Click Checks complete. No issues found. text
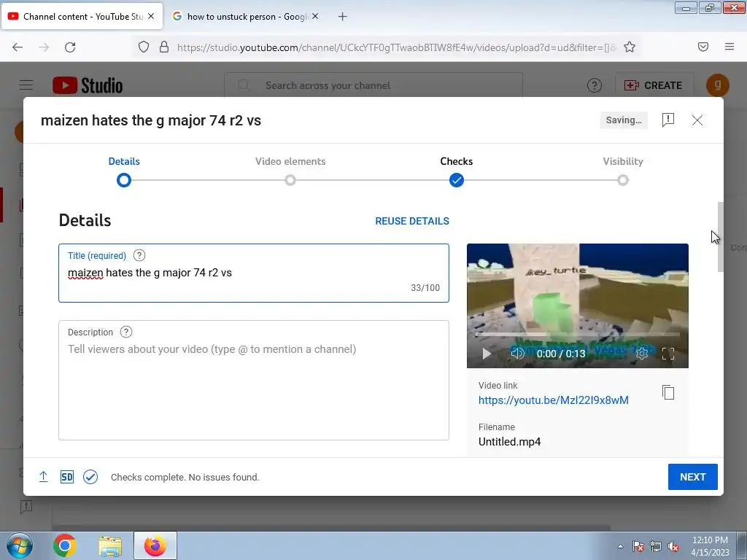Image resolution: width=747 pixels, height=560 pixels. coord(185,477)
